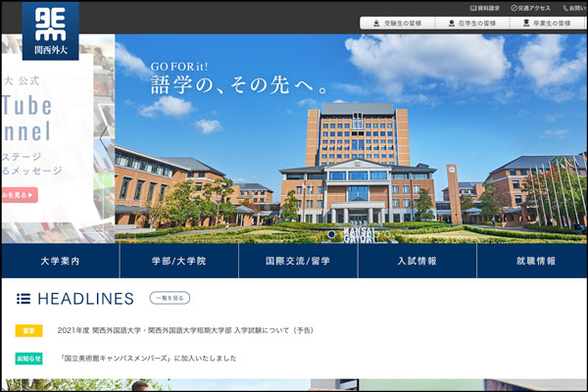Open the 大学案内 navigation menu

tap(61, 261)
